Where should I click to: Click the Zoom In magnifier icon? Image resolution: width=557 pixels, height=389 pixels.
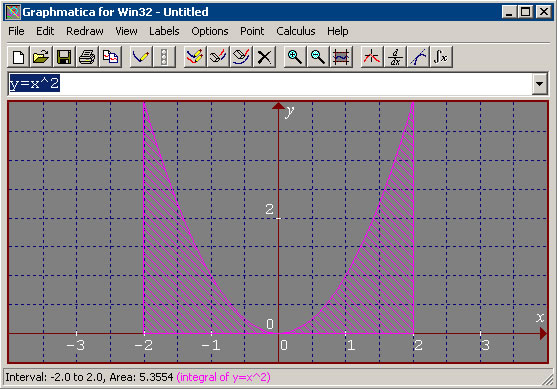click(x=294, y=57)
